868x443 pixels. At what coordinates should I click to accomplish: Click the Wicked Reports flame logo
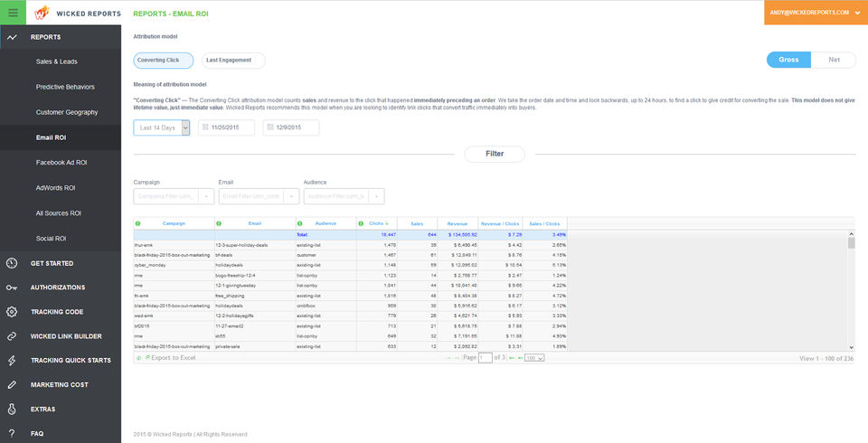click(42, 12)
